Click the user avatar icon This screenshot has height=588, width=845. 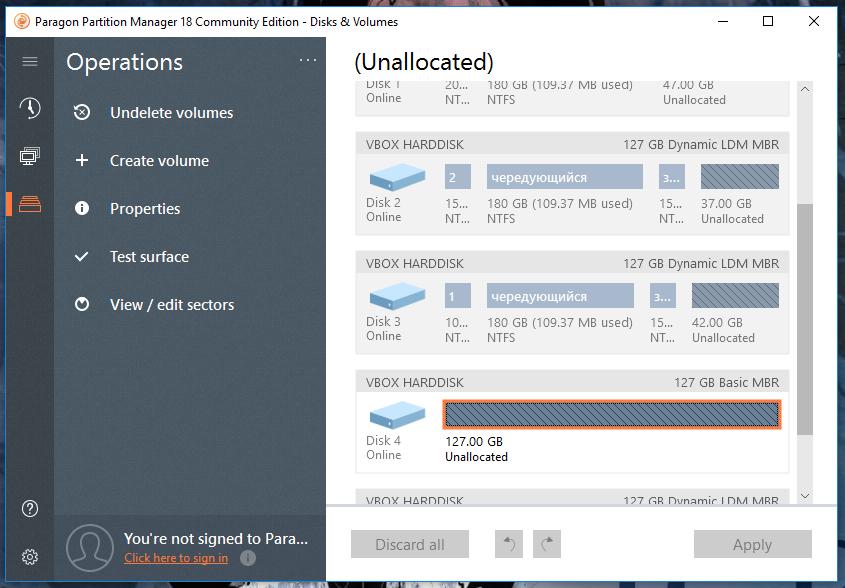point(89,548)
